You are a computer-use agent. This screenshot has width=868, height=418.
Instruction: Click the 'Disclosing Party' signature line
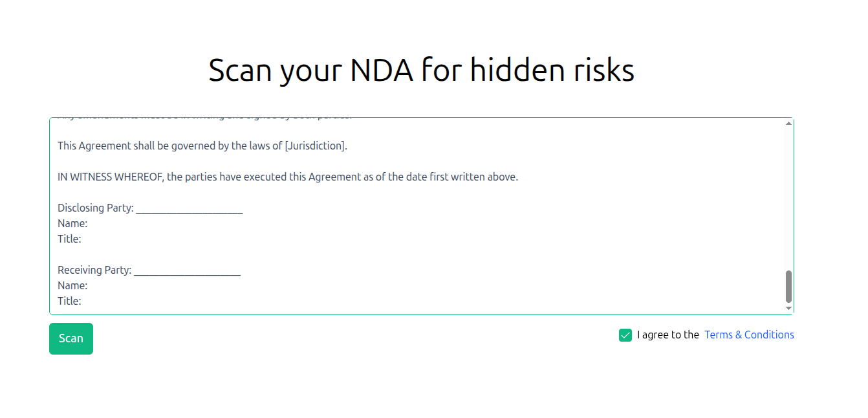coord(191,208)
